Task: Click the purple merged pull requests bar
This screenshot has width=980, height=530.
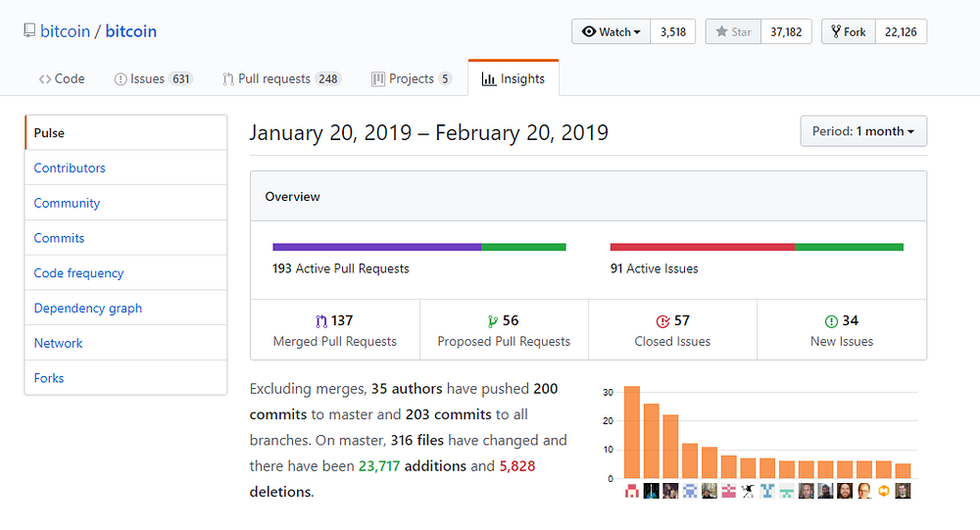Action: [376, 247]
